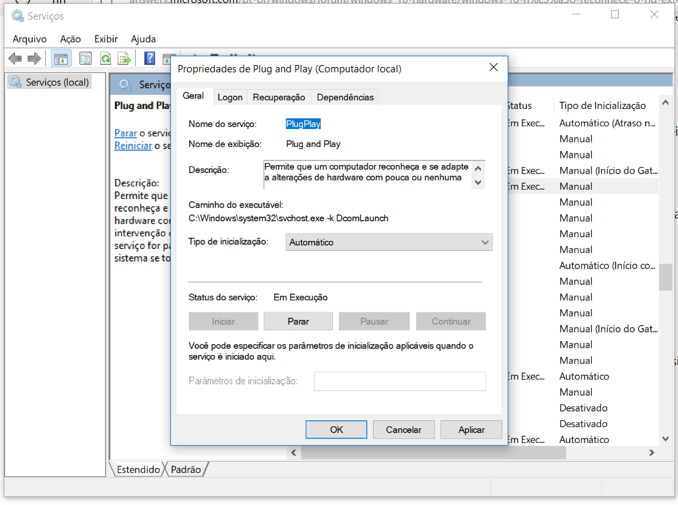Click the horizontal scrollbar thumb of services list

tap(433, 453)
